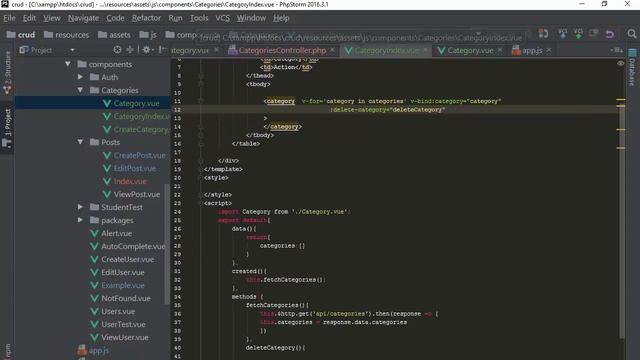Image resolution: width=640 pixels, height=360 pixels.
Task: Click the locate/scroll-from-source target icon
Action: (x=117, y=50)
